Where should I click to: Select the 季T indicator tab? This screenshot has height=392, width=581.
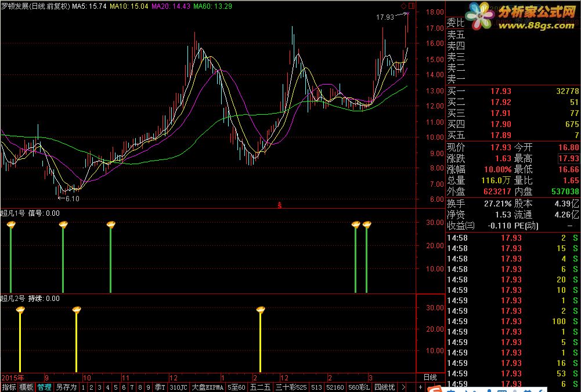tap(160, 387)
